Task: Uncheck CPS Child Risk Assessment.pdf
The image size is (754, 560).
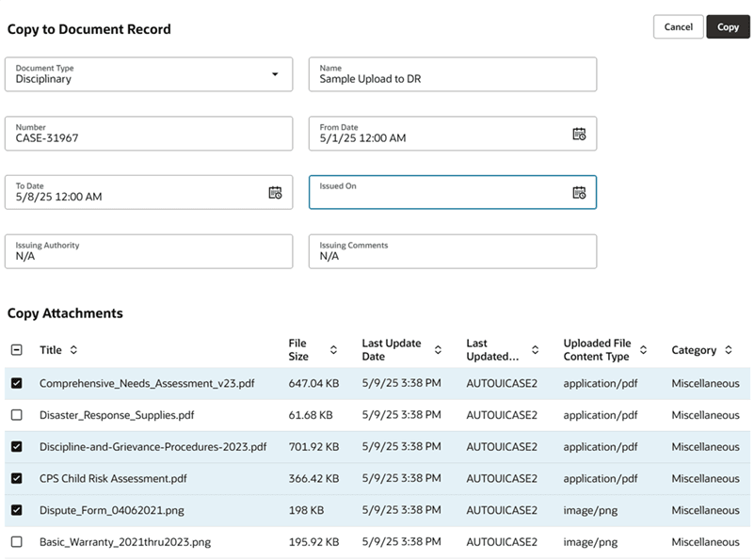Action: click(x=15, y=478)
